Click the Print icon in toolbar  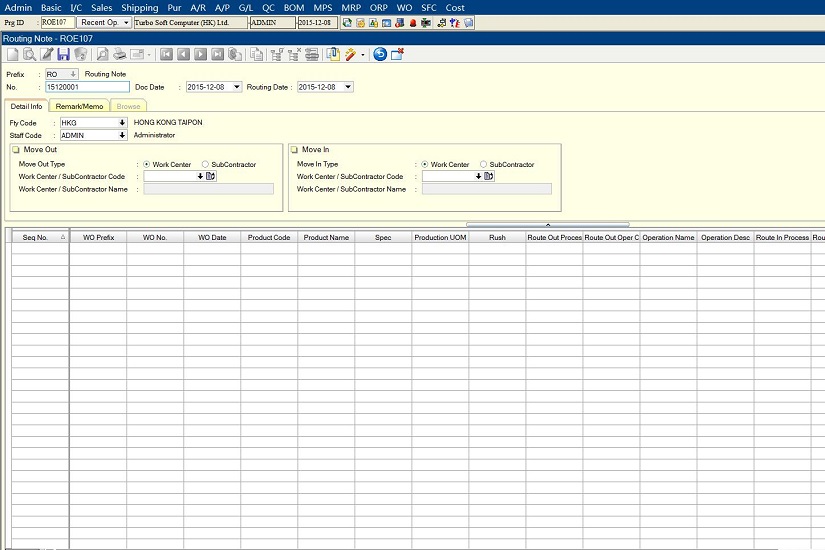point(119,55)
